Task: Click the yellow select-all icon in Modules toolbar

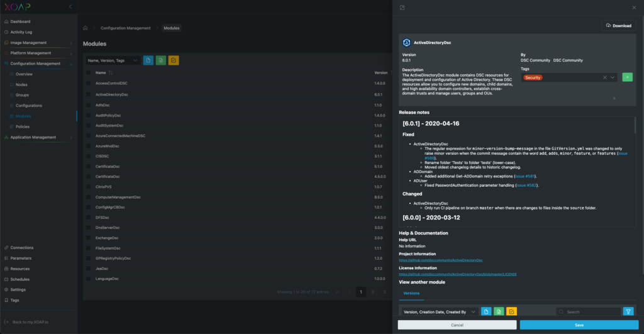Action: tap(174, 60)
